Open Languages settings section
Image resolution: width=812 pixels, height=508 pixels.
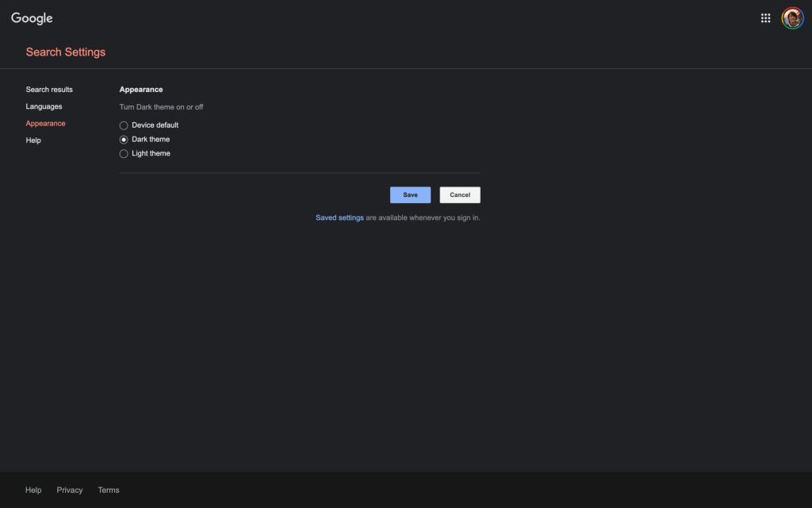(44, 106)
